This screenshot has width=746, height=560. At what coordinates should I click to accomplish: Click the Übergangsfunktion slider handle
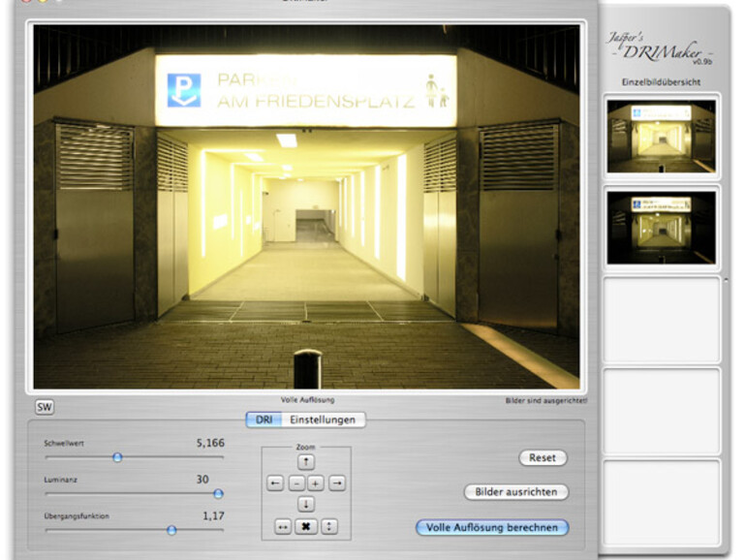(x=171, y=530)
